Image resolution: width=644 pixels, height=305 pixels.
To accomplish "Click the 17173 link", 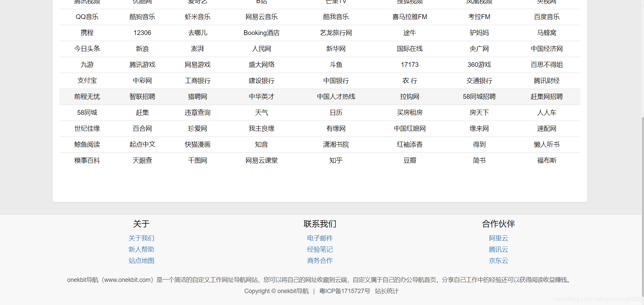I will (x=410, y=65).
